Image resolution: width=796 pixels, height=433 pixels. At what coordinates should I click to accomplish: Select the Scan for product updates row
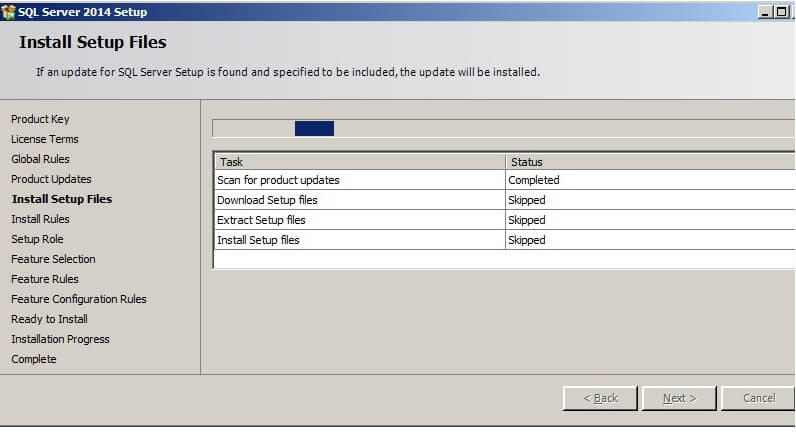point(505,180)
